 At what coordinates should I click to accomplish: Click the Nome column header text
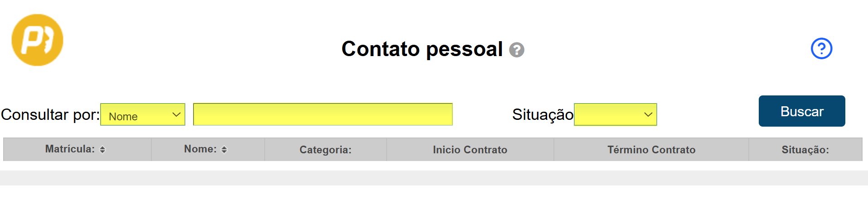[x=200, y=149]
